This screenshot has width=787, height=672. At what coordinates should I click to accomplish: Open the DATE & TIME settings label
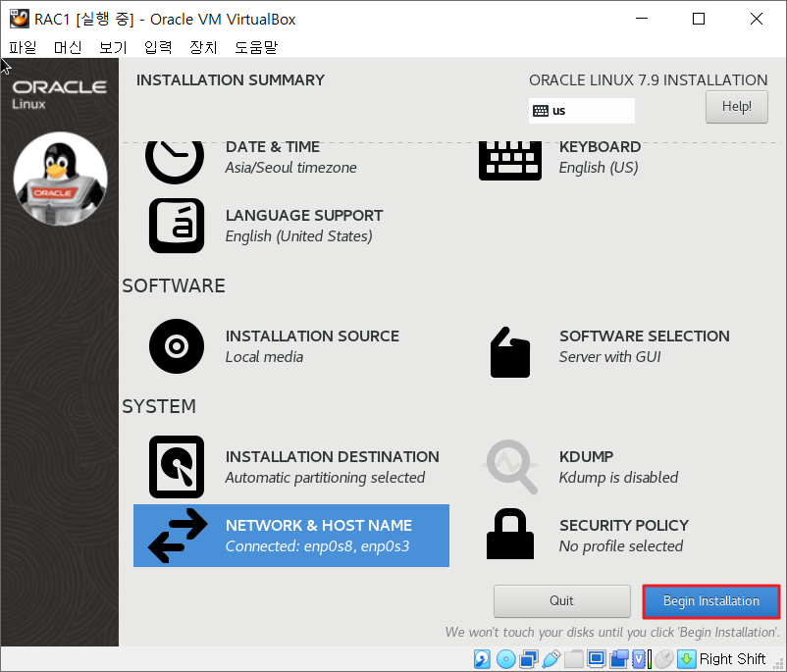(273, 146)
